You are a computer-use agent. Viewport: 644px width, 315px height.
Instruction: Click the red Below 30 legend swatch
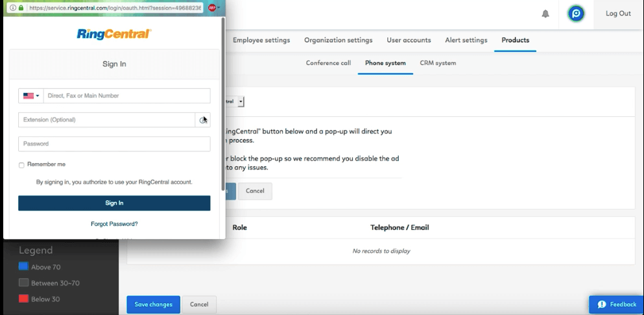(x=23, y=299)
